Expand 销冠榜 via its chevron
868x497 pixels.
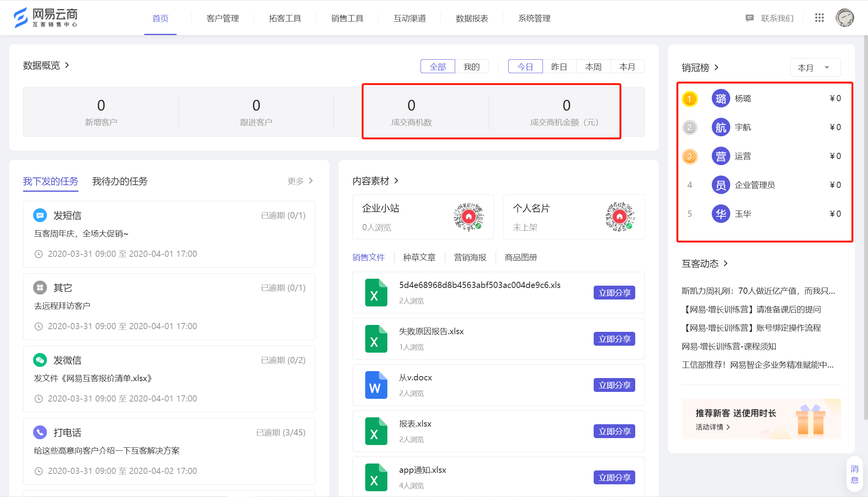[x=716, y=67]
